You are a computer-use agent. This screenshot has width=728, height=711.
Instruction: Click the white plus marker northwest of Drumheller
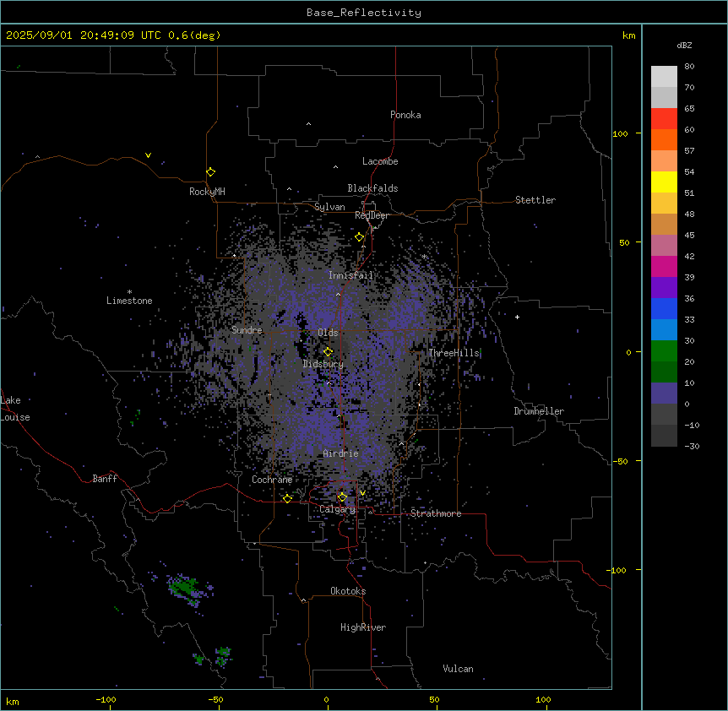pyautogui.click(x=517, y=317)
